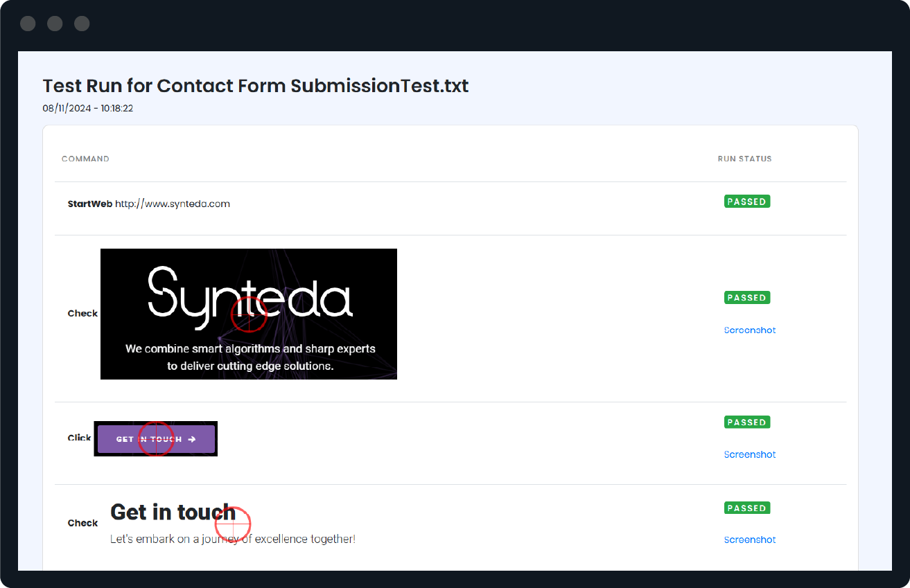The width and height of the screenshot is (910, 588).
Task: Click the crosshair marker on 'Get in touch' heading
Action: coord(233,524)
